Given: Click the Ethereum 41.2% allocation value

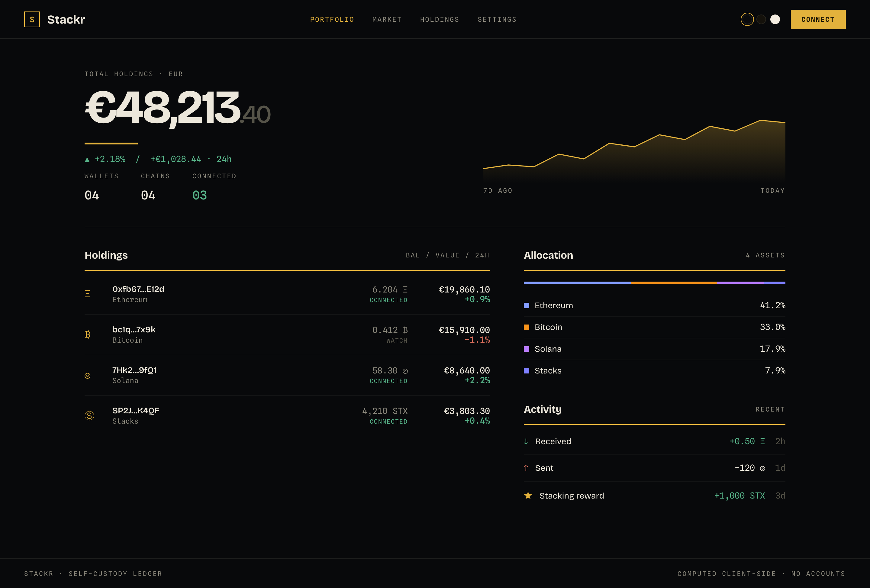Looking at the screenshot, I should pos(772,305).
